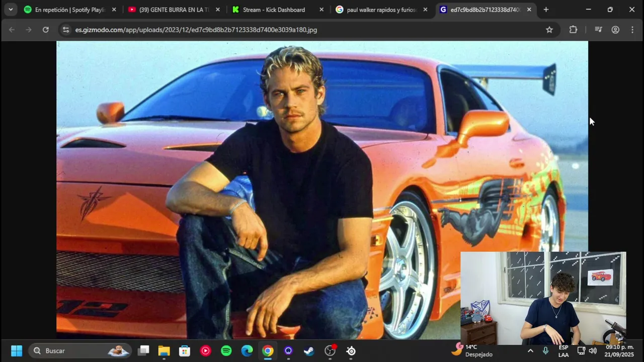The height and width of the screenshot is (362, 644).
Task: Switch to the Kick Dashboard tab
Action: pos(278,10)
